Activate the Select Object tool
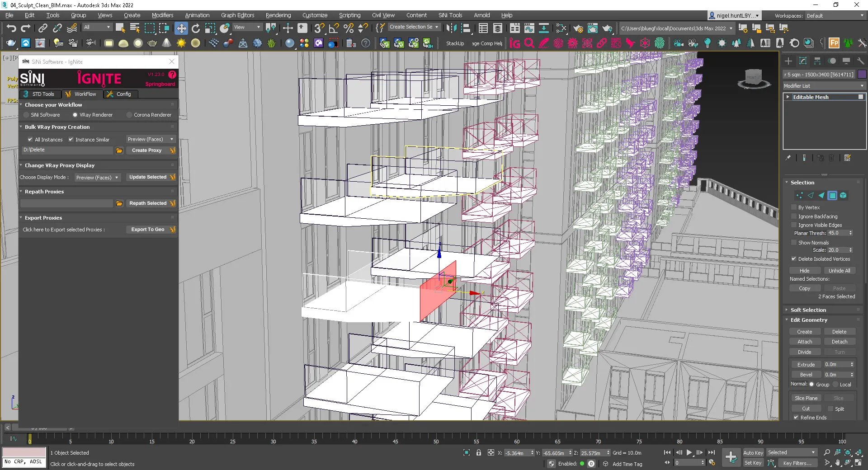This screenshot has width=868, height=470. click(x=120, y=28)
